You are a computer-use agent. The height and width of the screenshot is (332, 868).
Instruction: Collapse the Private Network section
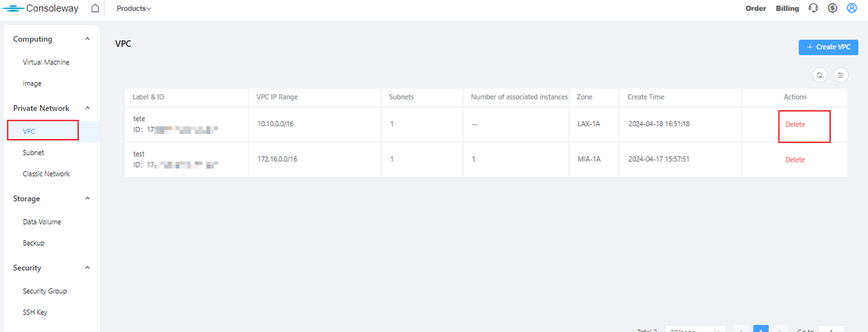coord(87,108)
